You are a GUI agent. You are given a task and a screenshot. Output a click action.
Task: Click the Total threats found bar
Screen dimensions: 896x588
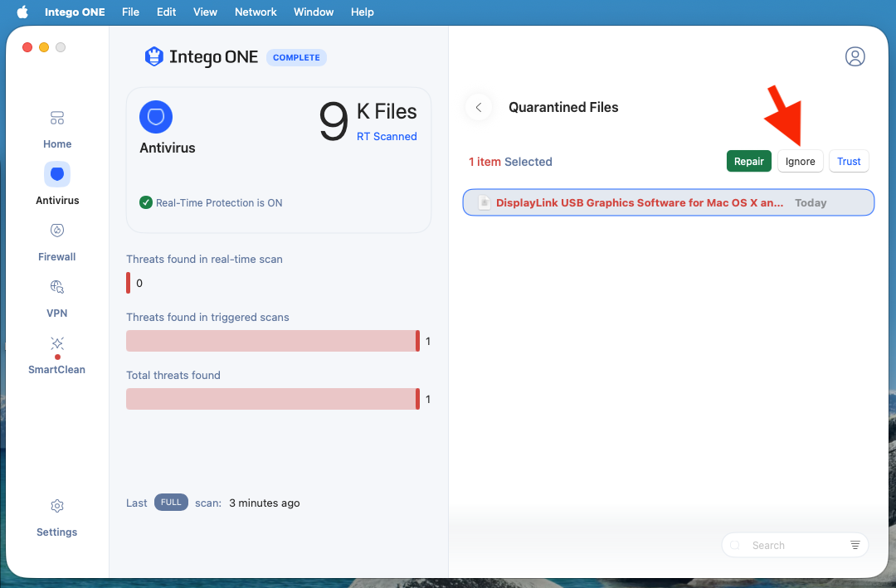pos(273,399)
